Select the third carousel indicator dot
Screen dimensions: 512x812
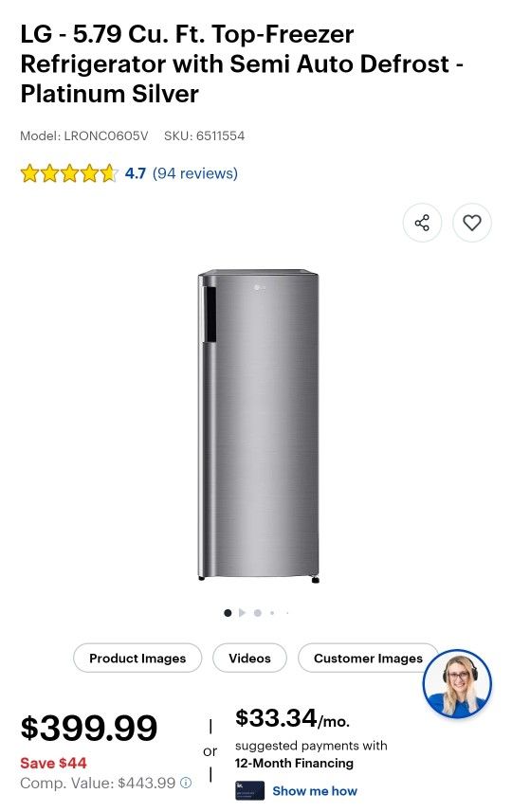point(258,613)
